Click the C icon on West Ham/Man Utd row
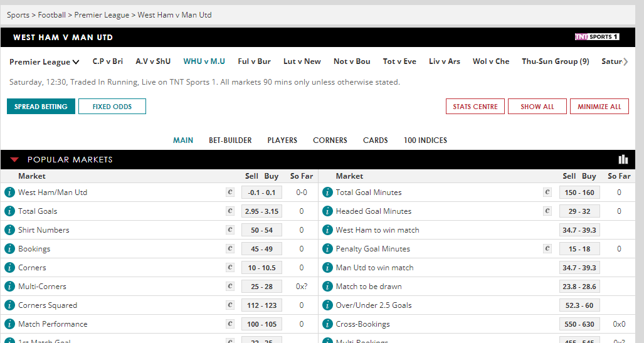Image resolution: width=644 pixels, height=343 pixels. pyautogui.click(x=230, y=192)
